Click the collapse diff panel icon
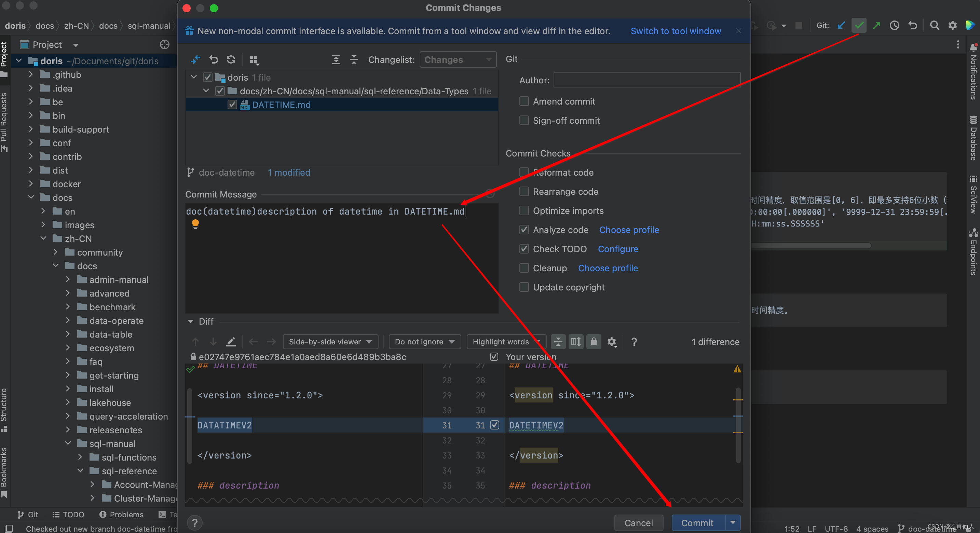980x533 pixels. [190, 321]
